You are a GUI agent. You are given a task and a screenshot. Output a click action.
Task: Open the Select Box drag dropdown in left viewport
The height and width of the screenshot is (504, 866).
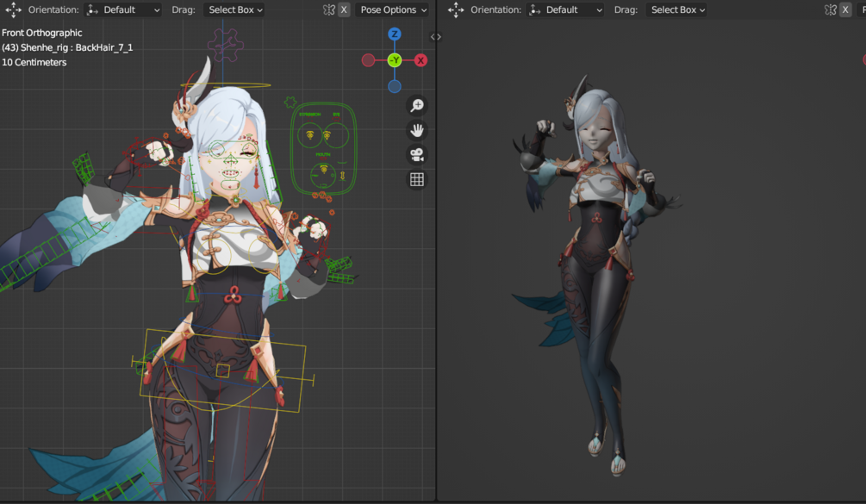pyautogui.click(x=234, y=9)
